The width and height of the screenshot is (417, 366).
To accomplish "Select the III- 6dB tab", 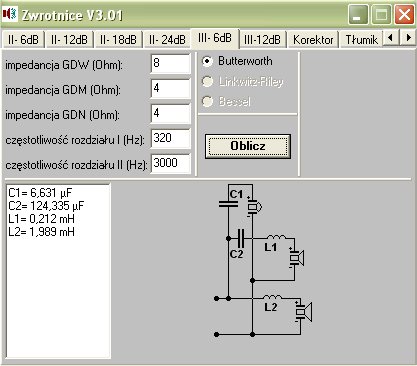I will coord(215,38).
